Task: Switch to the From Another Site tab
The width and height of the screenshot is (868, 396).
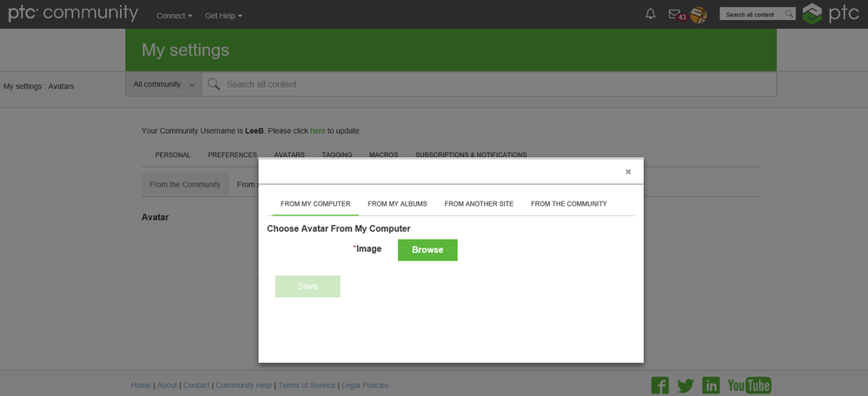Action: [x=479, y=204]
